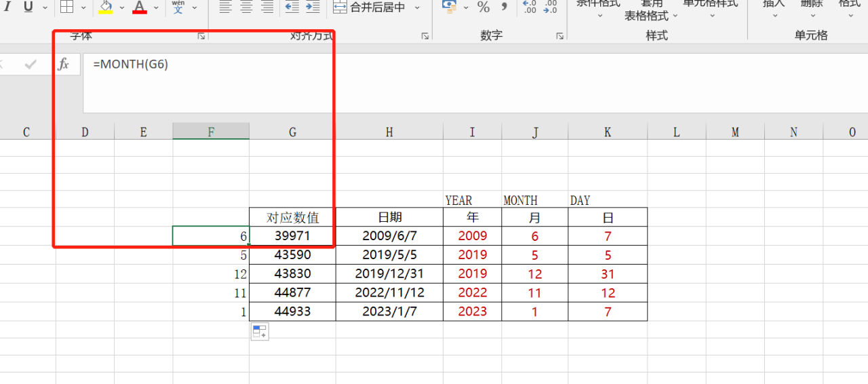Open the 合并后居中 dropdown arrow
The height and width of the screenshot is (384, 868).
[417, 7]
